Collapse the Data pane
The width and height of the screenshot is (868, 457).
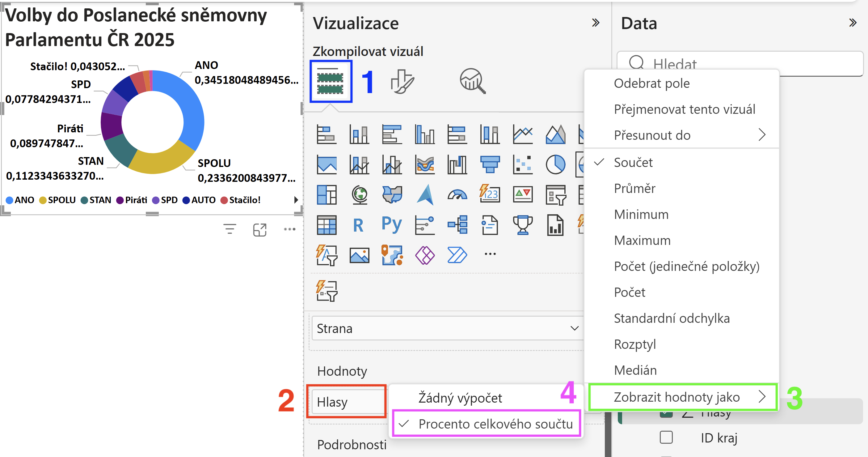tap(853, 23)
